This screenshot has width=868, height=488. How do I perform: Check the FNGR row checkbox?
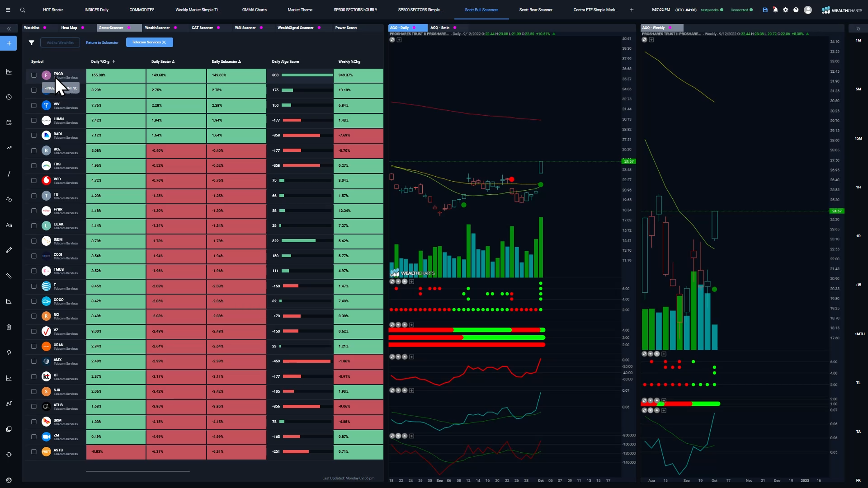34,75
